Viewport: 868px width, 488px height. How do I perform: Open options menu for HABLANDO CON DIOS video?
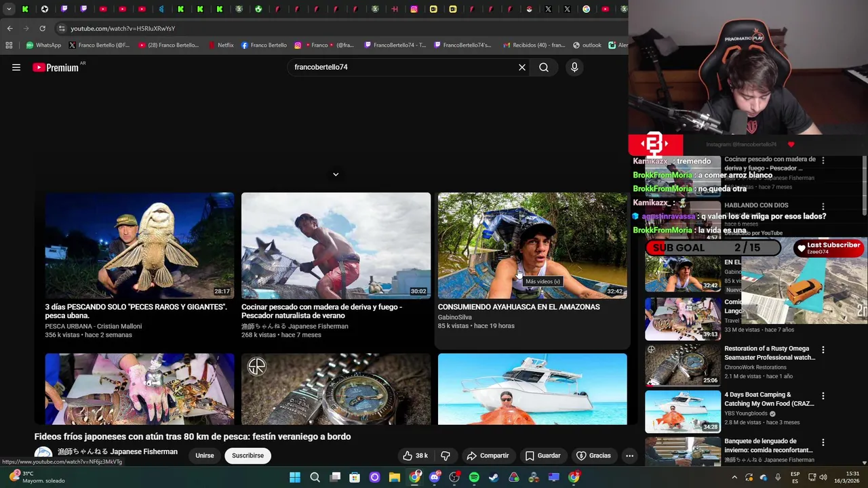point(823,207)
